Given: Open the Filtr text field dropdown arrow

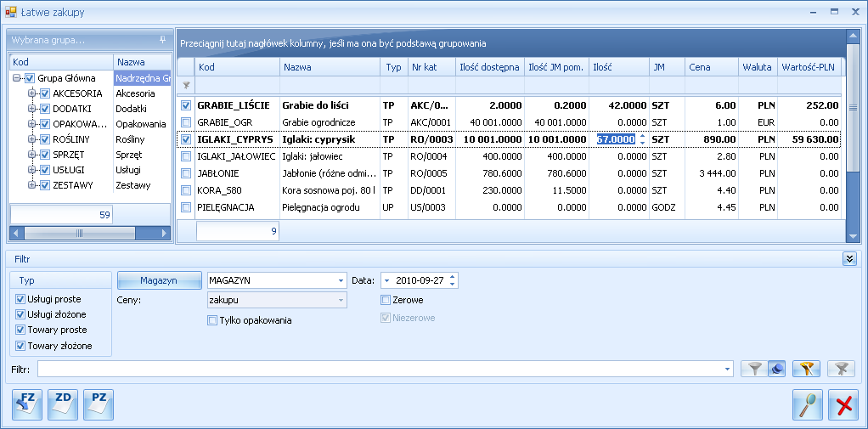Looking at the screenshot, I should pos(727,369).
